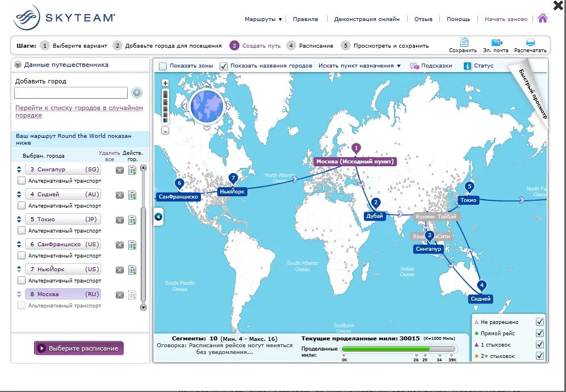Reorder НьюЙорк using its up-down arrows
The height and width of the screenshot is (392, 566).
point(19,269)
